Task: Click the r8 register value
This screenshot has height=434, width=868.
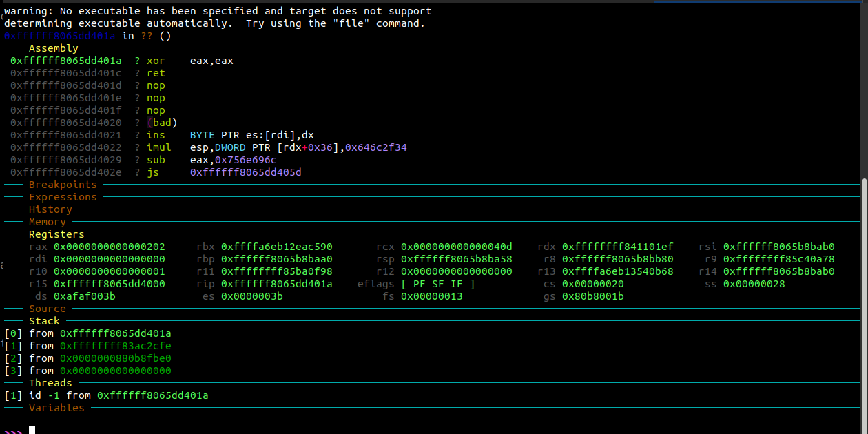Action: pos(618,259)
